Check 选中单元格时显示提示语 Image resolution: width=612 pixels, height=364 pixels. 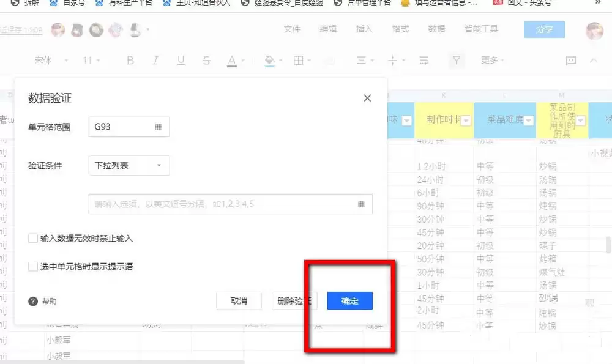click(x=33, y=266)
